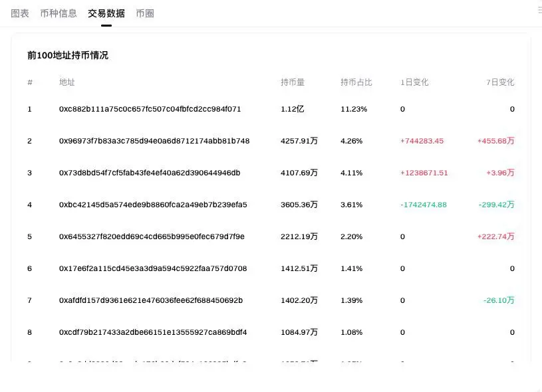Open address 0xbc42145d5a574ede9b8860fca2a49eb7b239efa5
Screen dimensions: 542x392
tap(153, 205)
